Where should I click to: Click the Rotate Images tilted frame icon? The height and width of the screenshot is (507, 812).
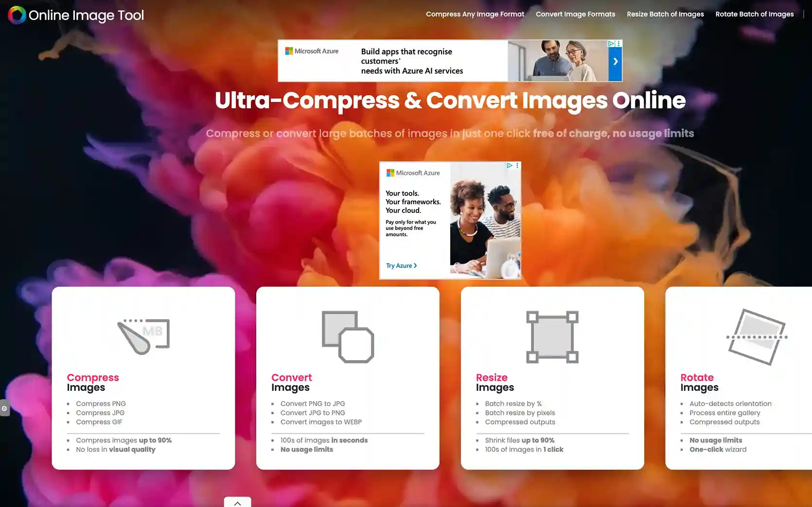757,337
